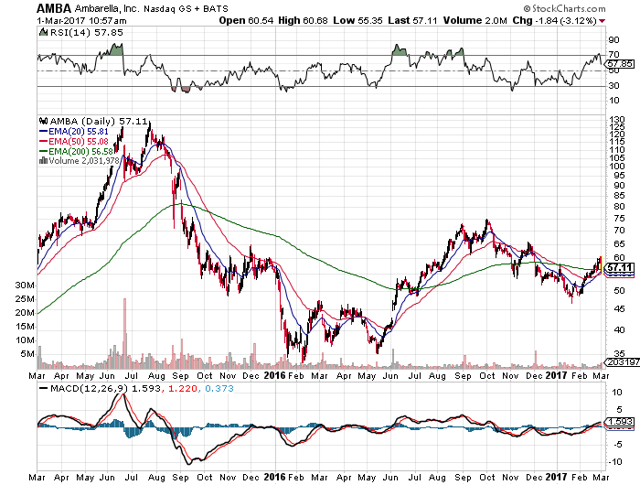Click the 130 level on price axis
Image resolution: width=640 pixels, height=485 pixels.
point(617,120)
